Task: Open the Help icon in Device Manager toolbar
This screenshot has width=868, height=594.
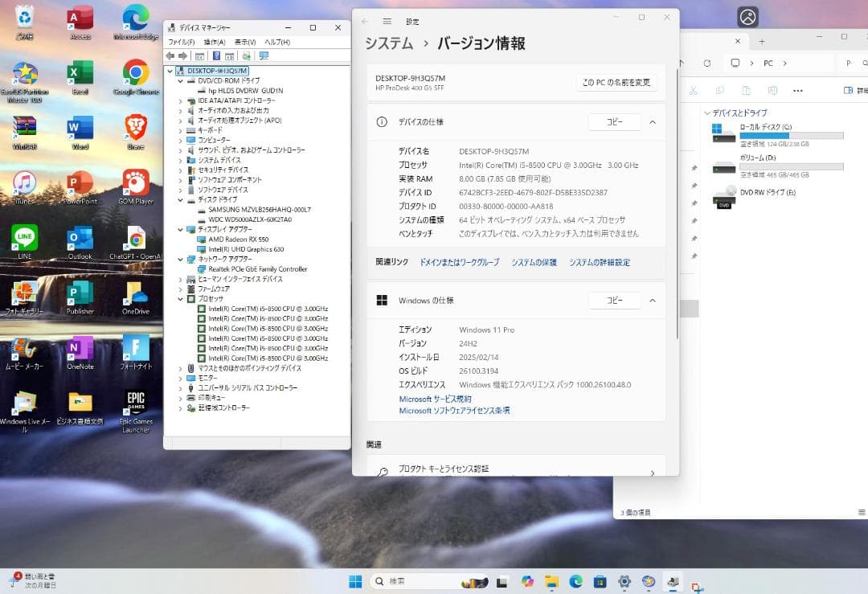Action: 217,55
